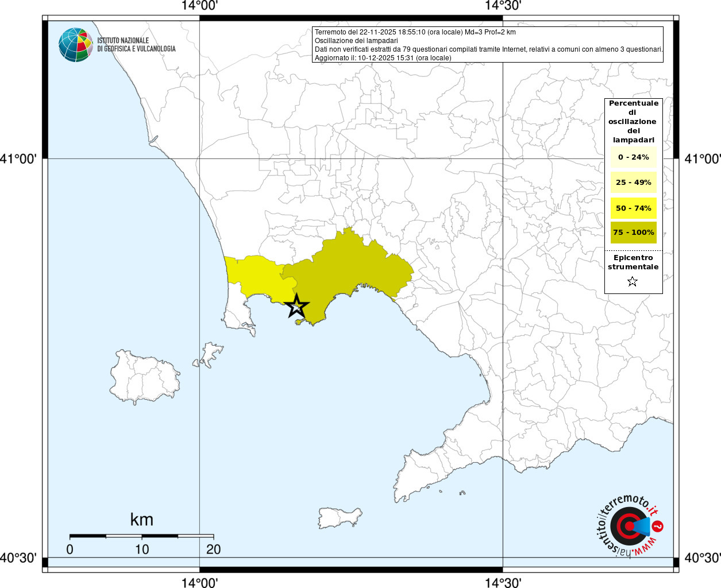Click the epicenter star on the map
The image size is (721, 588).
click(296, 306)
